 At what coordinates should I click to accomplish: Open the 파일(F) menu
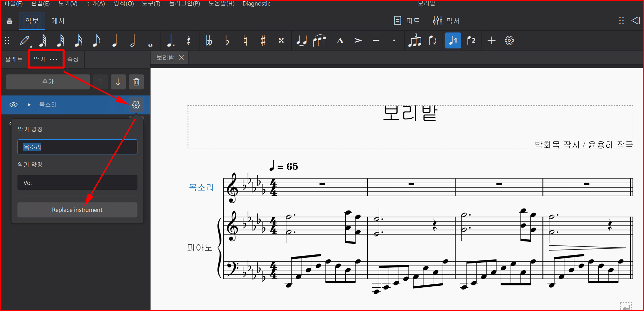13,4
